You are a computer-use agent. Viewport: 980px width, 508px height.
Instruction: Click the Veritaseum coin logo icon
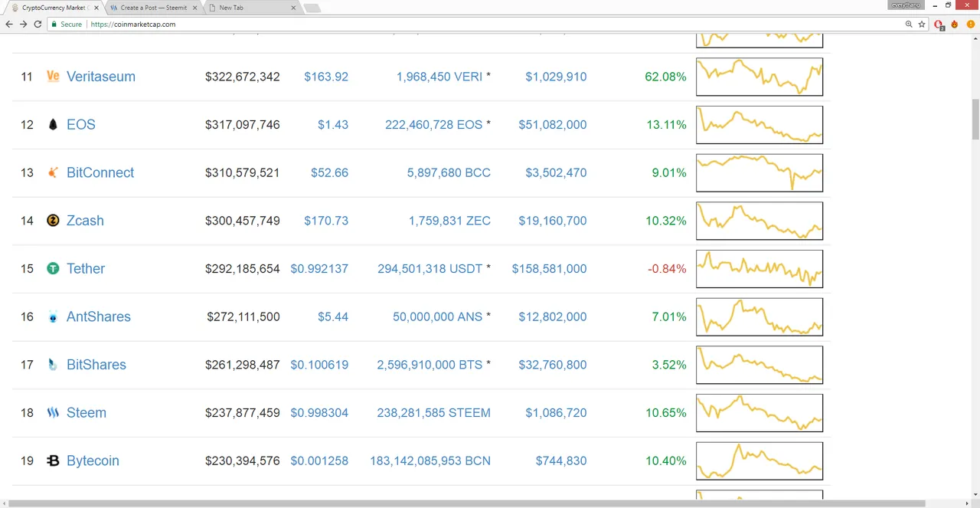[53, 77]
